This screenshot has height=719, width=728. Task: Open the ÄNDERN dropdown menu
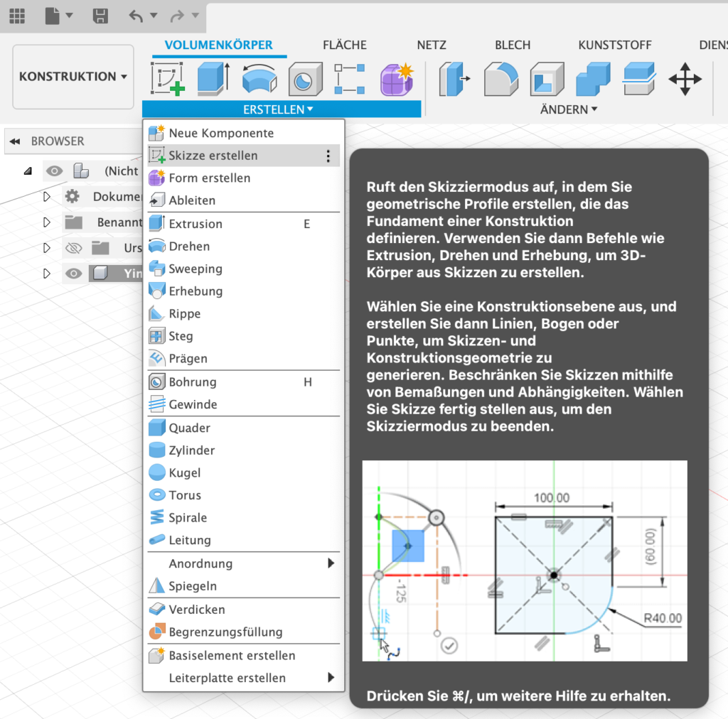[x=569, y=109]
